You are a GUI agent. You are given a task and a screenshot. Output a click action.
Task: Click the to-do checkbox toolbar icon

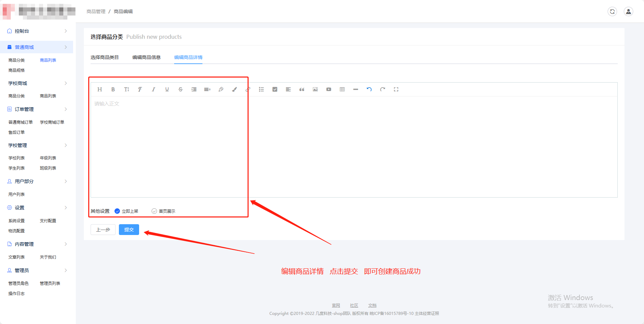(275, 89)
